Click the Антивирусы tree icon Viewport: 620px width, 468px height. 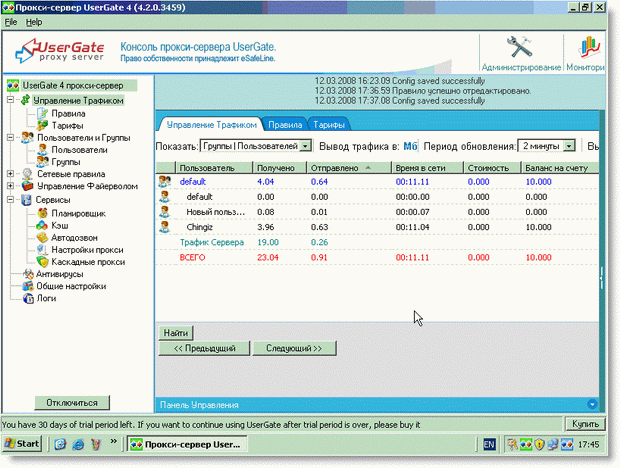pos(28,274)
